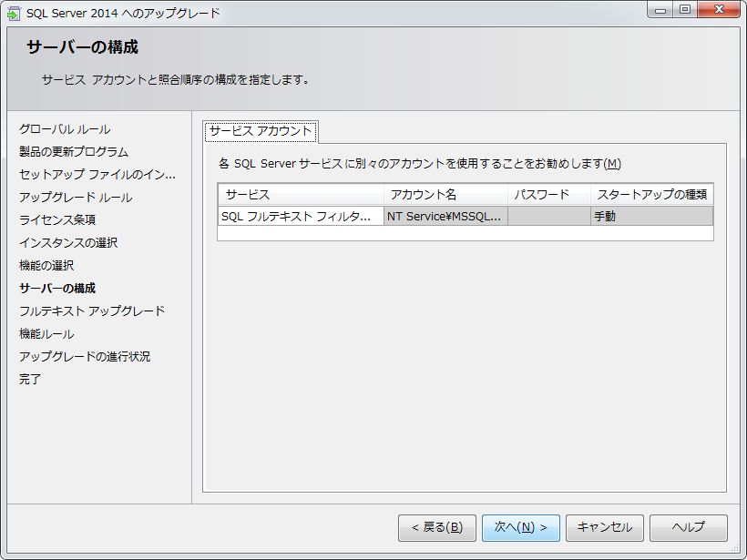Select フルテキスト アップグレード step
The width and height of the screenshot is (747, 560).
(x=92, y=311)
